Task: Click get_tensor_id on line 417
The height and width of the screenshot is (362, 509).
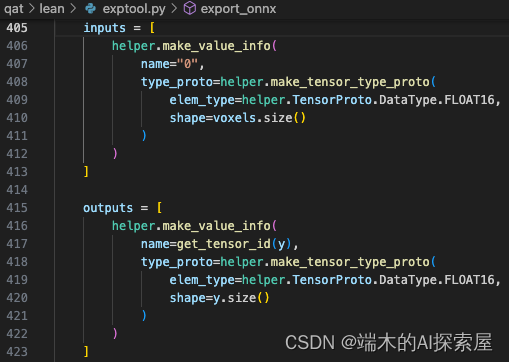Action: tap(224, 244)
